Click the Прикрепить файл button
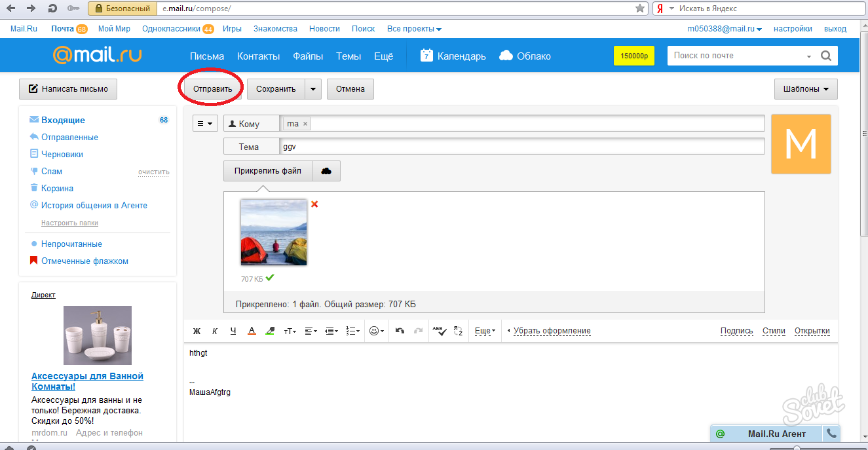 pos(268,171)
